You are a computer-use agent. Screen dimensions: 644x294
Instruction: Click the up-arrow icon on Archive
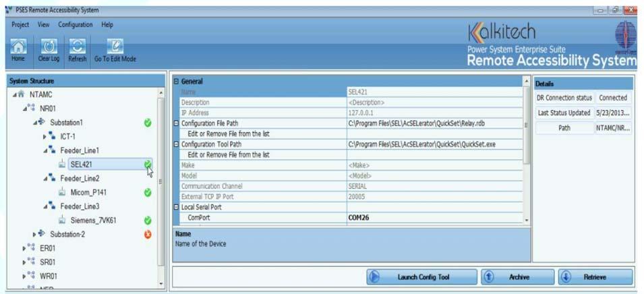(489, 276)
